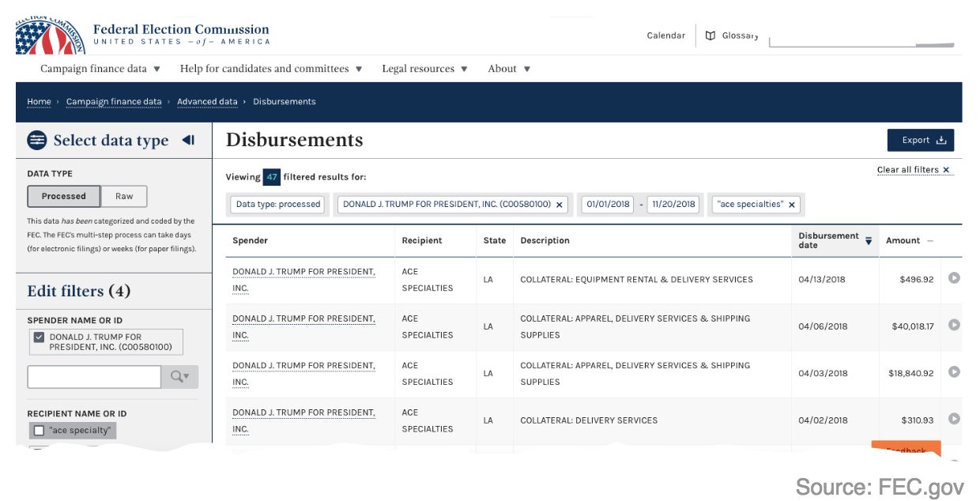Click the Export button
The width and height of the screenshot is (980, 501).
921,140
